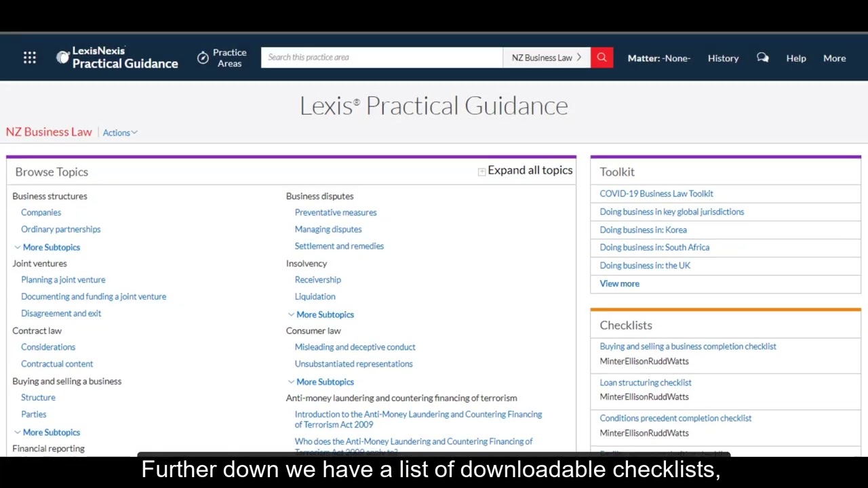Open NZ Business Law search filter dropdown
The image size is (868, 488).
pos(547,58)
